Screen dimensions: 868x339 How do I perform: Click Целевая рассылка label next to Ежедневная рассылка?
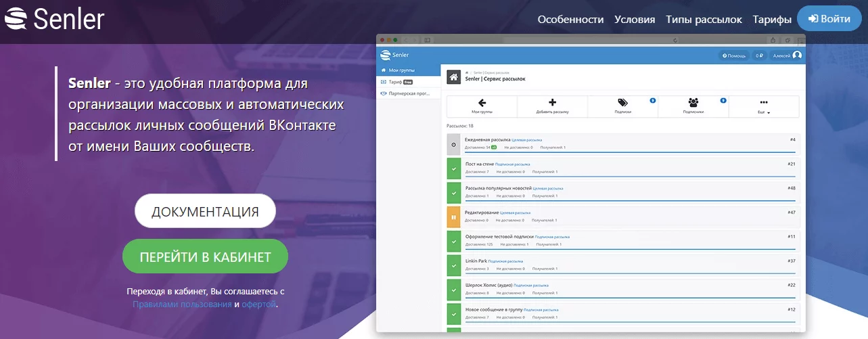(x=527, y=140)
